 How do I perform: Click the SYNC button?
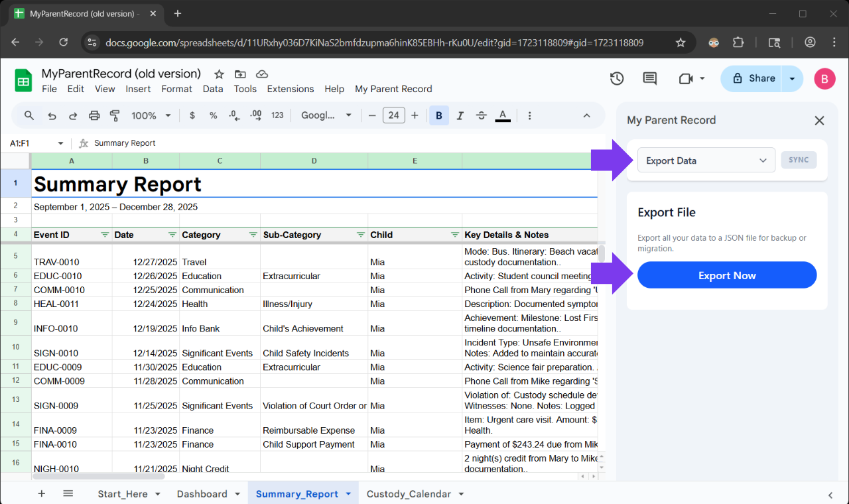[x=799, y=160]
